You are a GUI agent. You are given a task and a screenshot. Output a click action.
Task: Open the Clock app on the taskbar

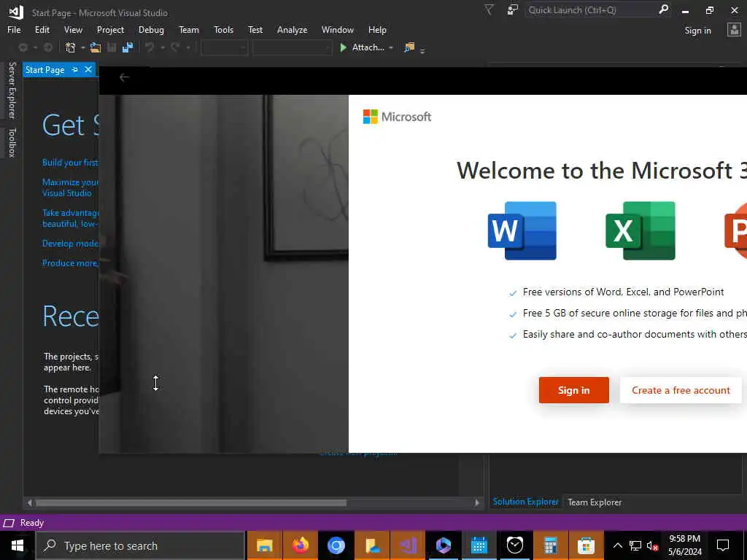[514, 545]
